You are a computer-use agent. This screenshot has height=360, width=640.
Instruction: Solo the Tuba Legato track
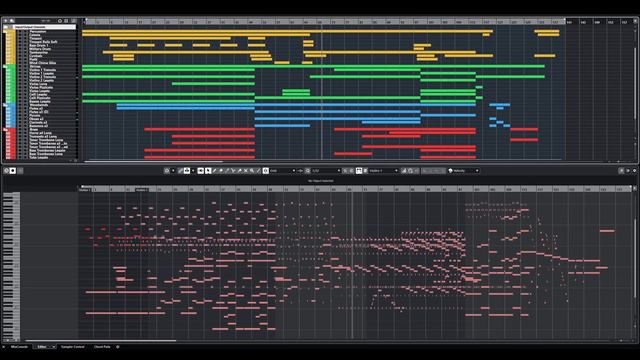[25, 157]
